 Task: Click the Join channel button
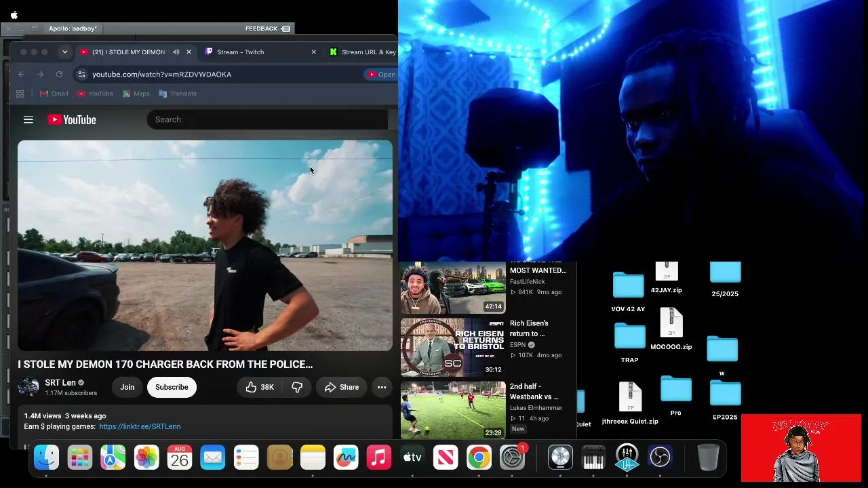tap(127, 387)
